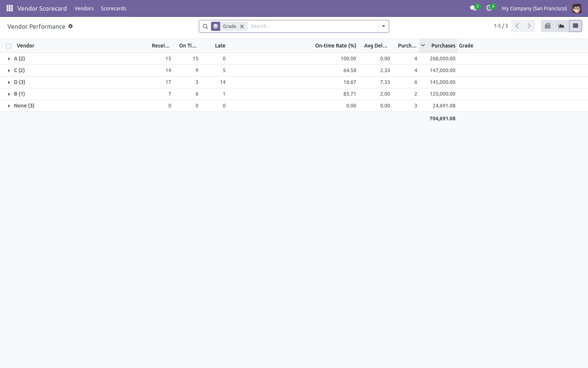Go to the next page of records

click(x=529, y=26)
